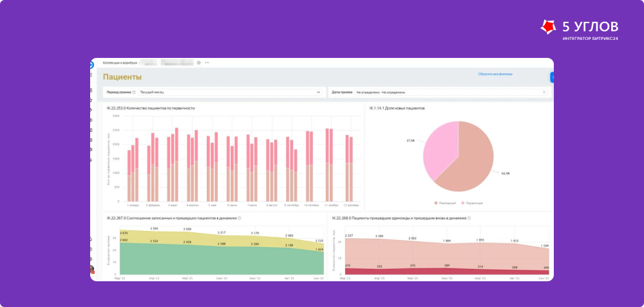This screenshot has height=307, width=644.
Task: Open user avatar at sidebar bottom
Action: [x=91, y=269]
